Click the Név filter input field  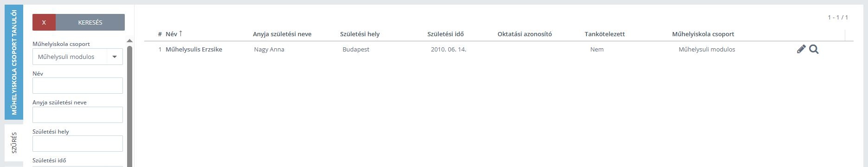pos(77,85)
